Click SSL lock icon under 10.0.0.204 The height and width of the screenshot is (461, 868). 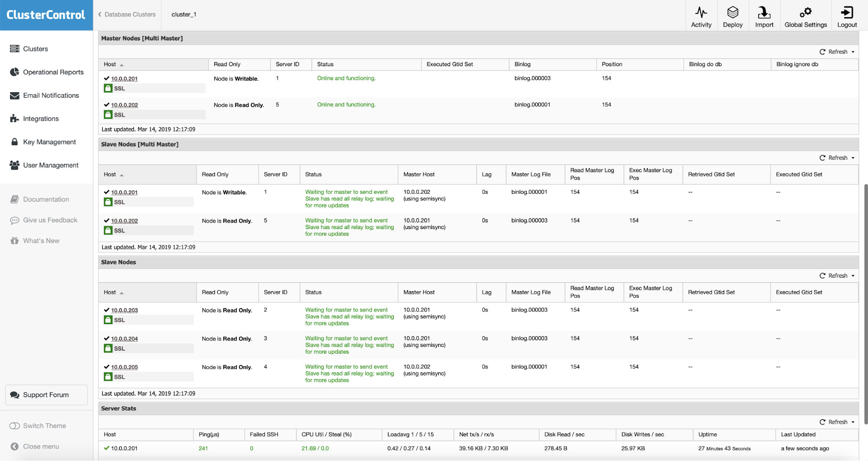tap(108, 348)
